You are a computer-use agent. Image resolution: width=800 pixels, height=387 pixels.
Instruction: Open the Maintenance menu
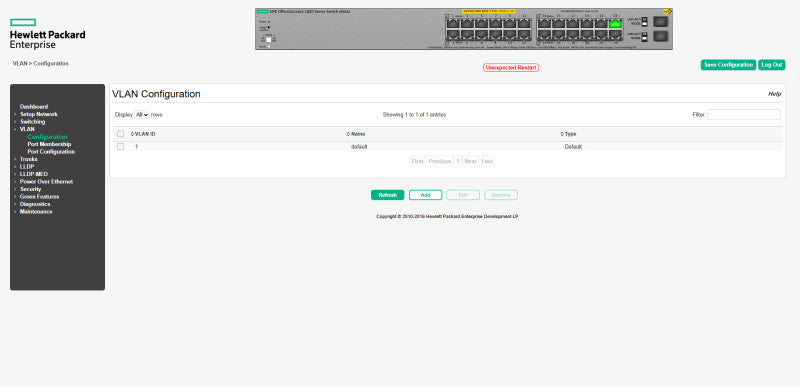[36, 212]
